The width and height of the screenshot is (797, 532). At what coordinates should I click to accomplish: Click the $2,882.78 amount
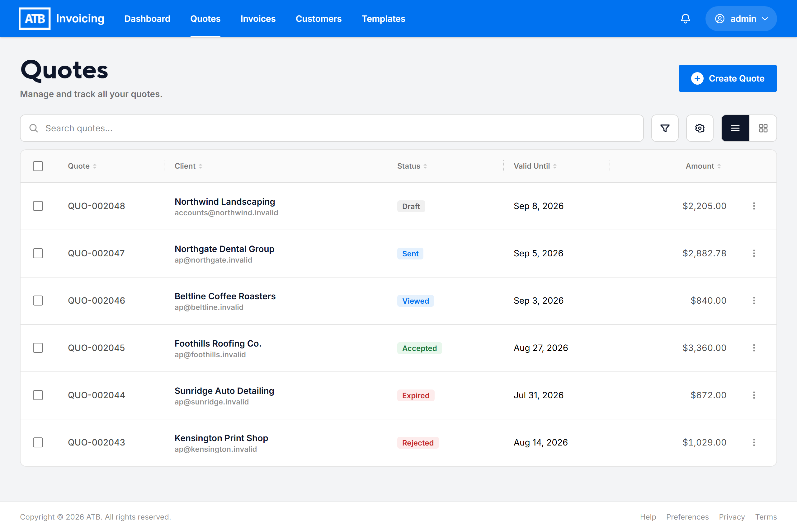[704, 254]
